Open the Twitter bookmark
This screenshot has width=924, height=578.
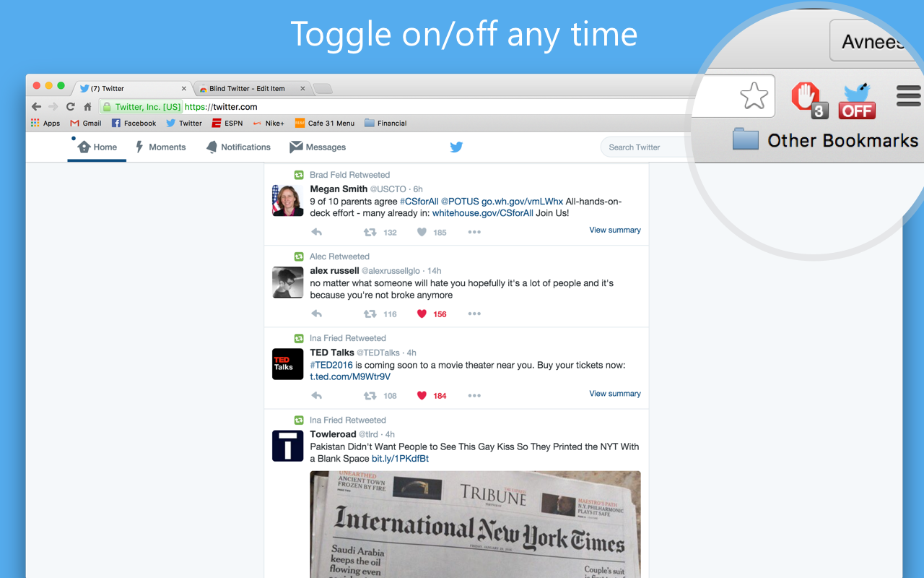tap(184, 123)
